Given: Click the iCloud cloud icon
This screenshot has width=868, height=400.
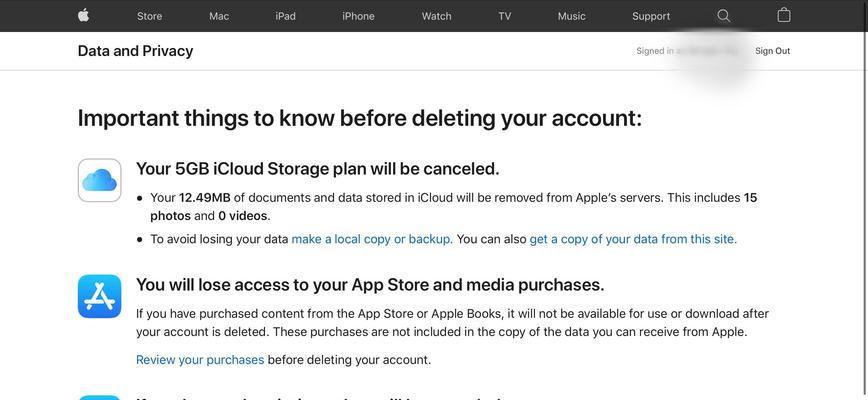Looking at the screenshot, I should 100,180.
